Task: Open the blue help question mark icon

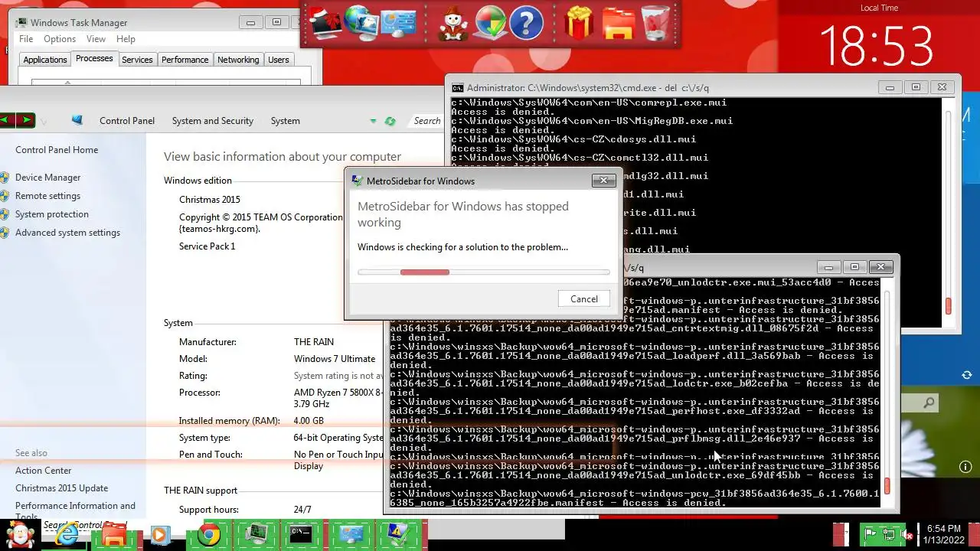Action: click(526, 23)
